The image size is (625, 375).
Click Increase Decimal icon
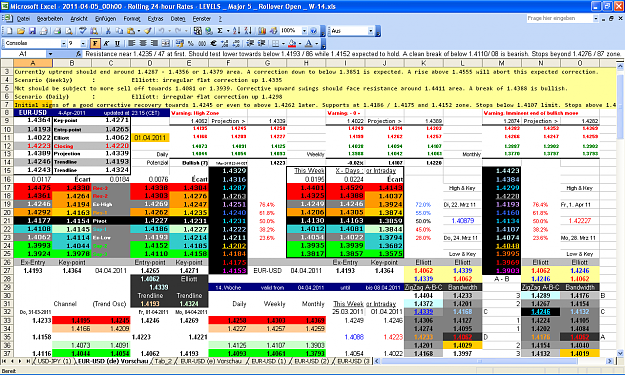pos(224,43)
